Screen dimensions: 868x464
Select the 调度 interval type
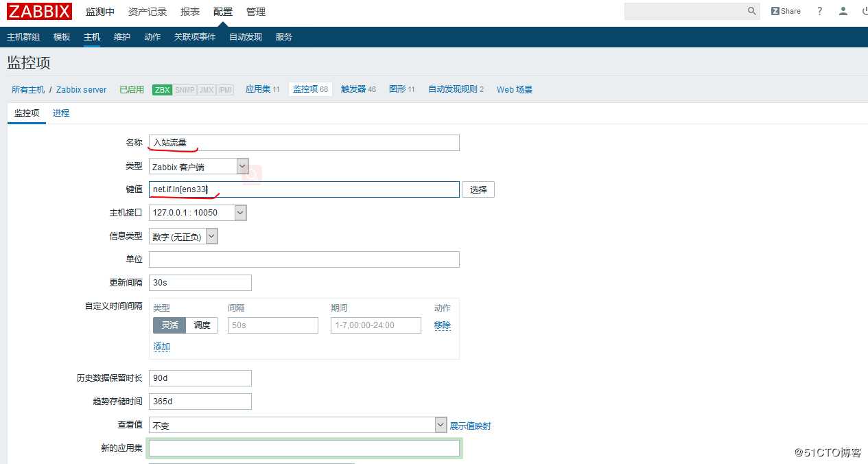click(x=202, y=325)
